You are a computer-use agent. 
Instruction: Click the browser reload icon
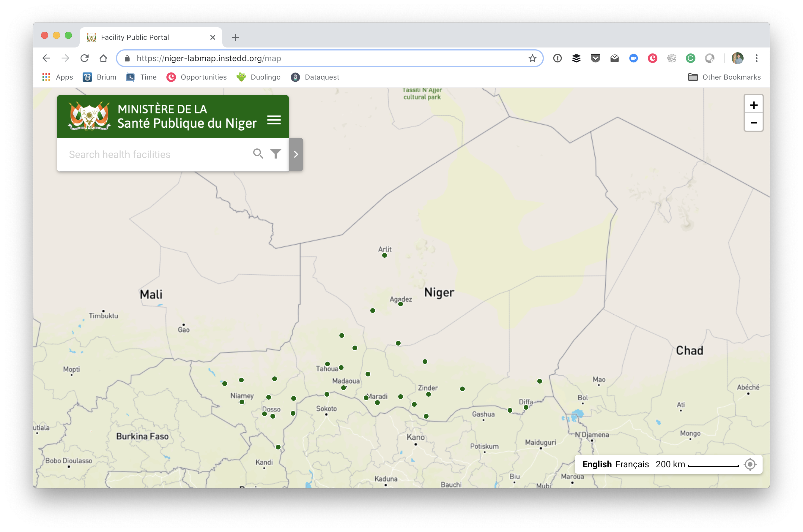point(84,58)
